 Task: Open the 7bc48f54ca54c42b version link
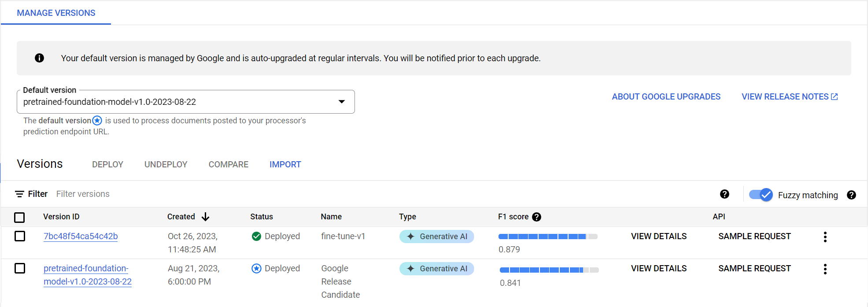coord(81,237)
